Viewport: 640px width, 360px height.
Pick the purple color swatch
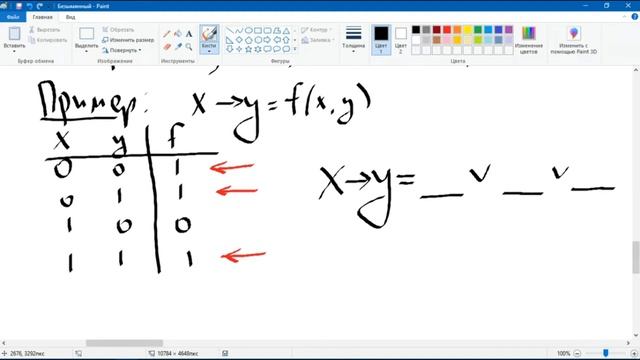pyautogui.click(x=509, y=29)
